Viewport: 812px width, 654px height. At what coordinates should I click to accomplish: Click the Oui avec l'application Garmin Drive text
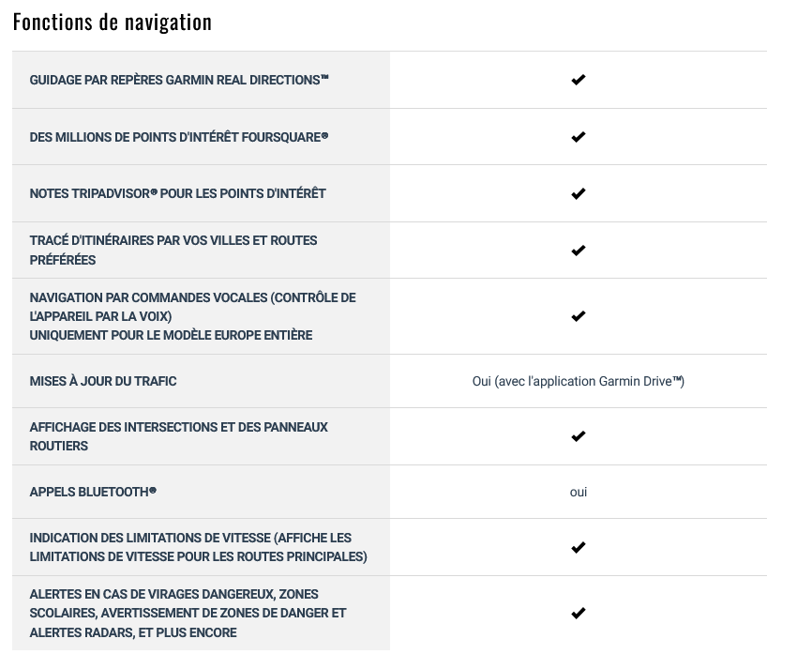578,381
